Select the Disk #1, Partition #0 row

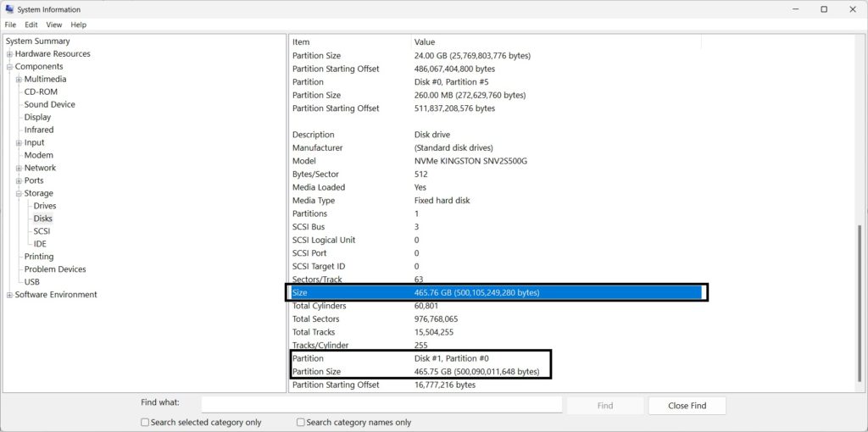click(x=497, y=359)
